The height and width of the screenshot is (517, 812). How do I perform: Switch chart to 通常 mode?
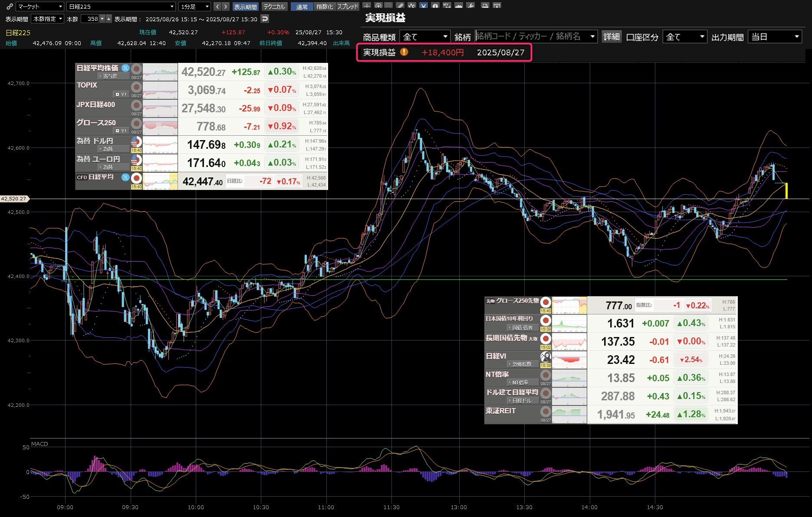[302, 7]
